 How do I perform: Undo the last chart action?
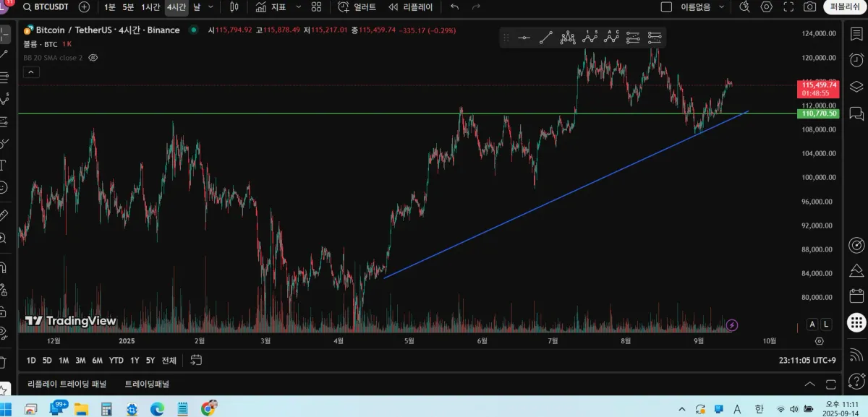454,7
